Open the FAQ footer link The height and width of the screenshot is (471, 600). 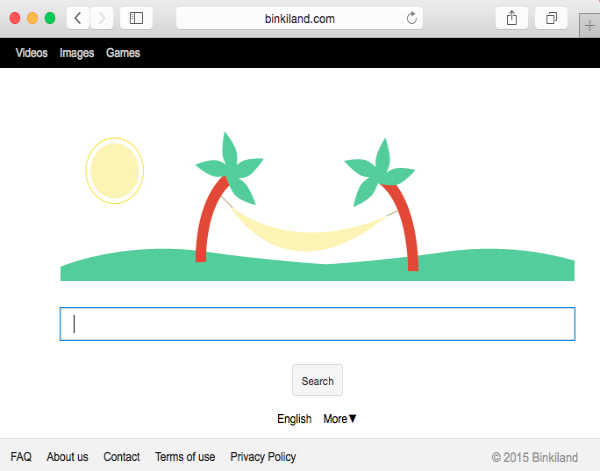tap(21, 457)
